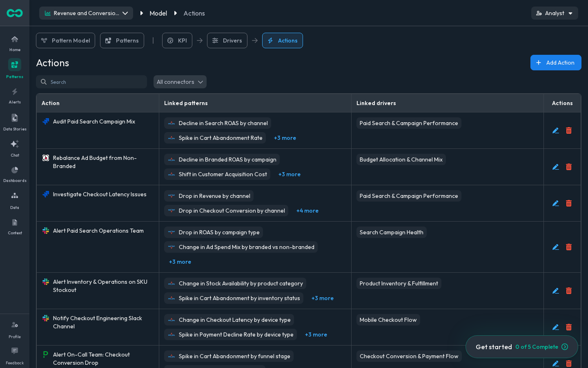Expand +3 more patterns for SKU Stockout alert

[323, 298]
